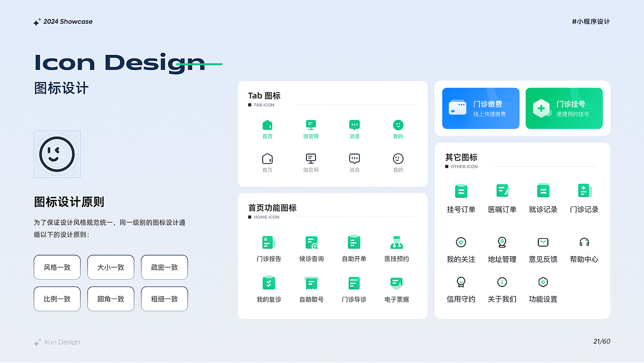Select the outline inactive 首页 home icon
Screen dimensions: 644x363
click(x=267, y=159)
